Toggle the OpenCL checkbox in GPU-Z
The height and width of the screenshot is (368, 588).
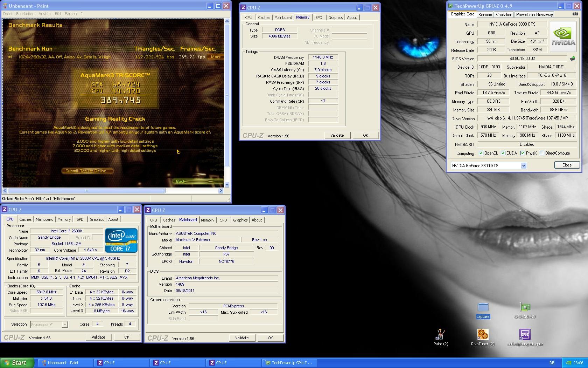(x=481, y=153)
